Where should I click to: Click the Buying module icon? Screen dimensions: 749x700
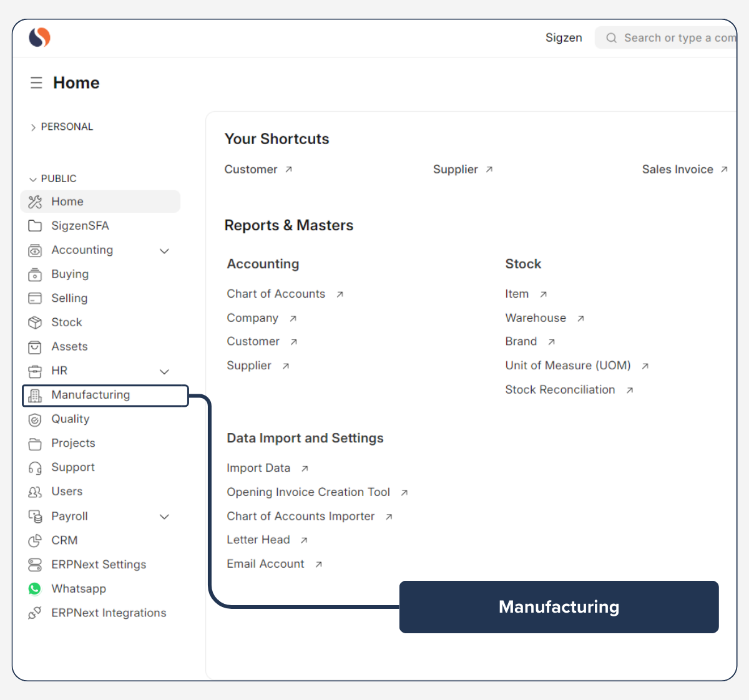[35, 274]
